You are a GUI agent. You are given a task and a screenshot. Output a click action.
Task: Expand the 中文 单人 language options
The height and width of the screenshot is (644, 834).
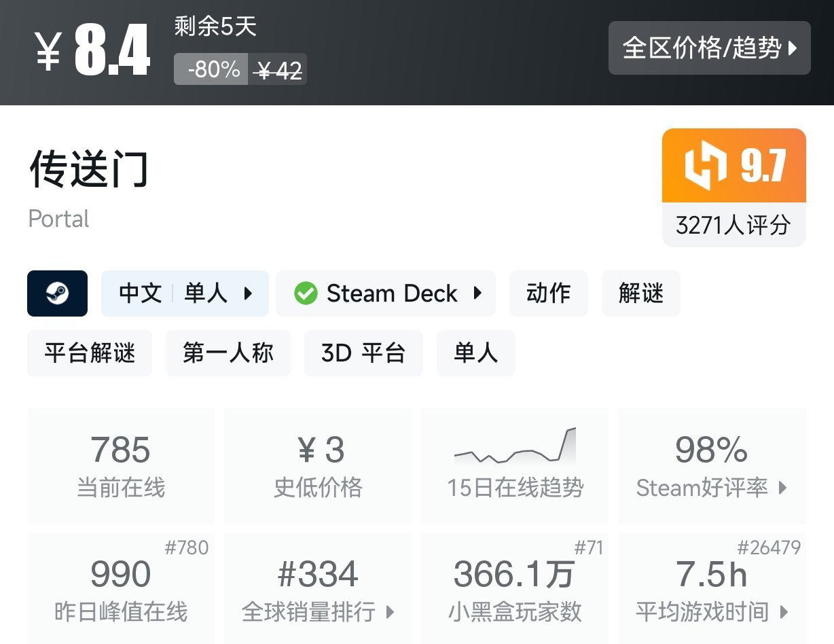pyautogui.click(x=185, y=293)
